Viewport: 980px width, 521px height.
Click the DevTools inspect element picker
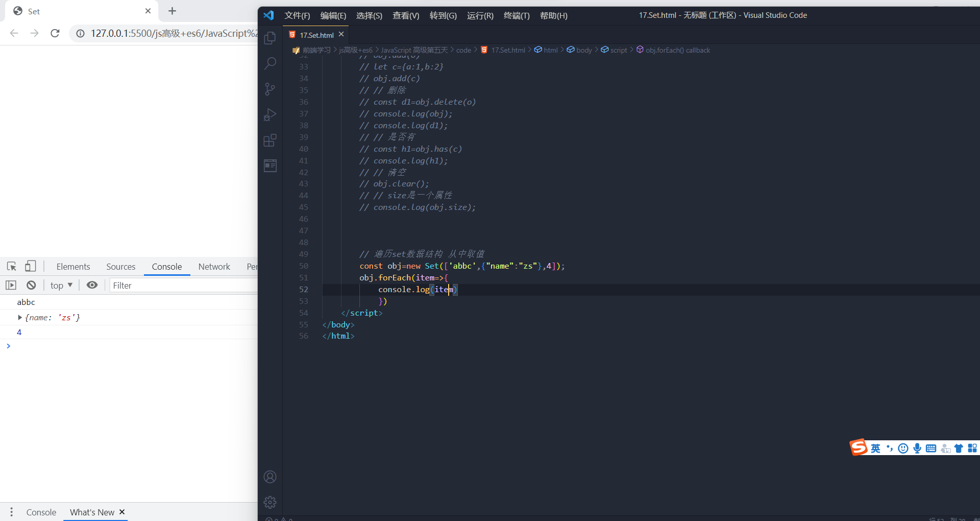click(12, 266)
